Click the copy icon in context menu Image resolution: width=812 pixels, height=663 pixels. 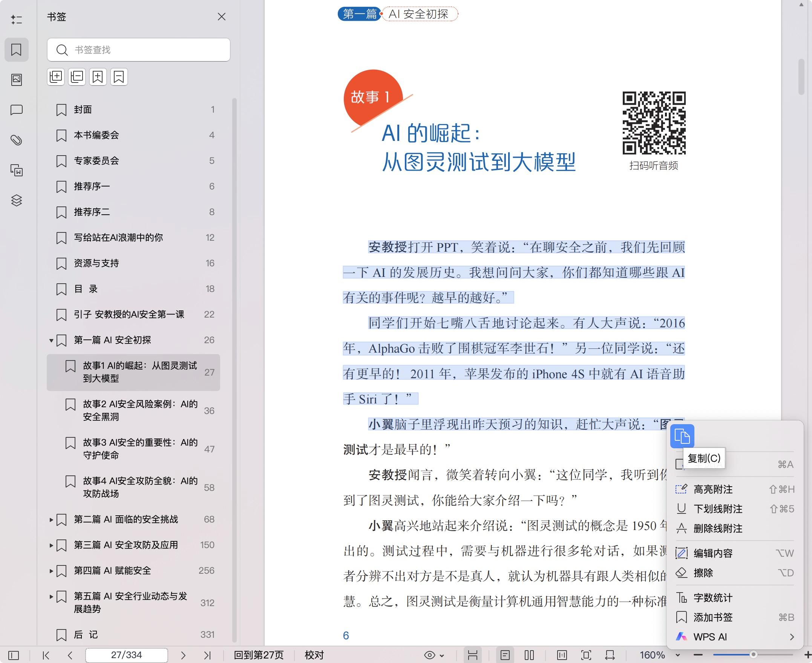(x=682, y=436)
